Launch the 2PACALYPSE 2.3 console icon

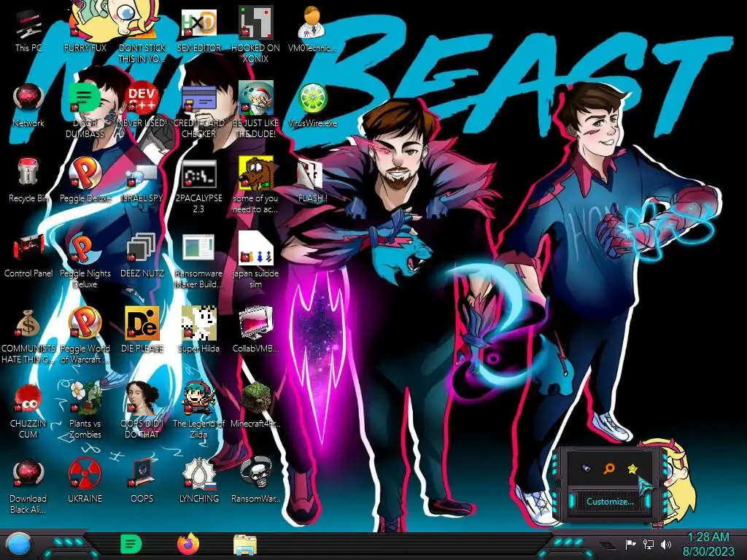pos(198,174)
